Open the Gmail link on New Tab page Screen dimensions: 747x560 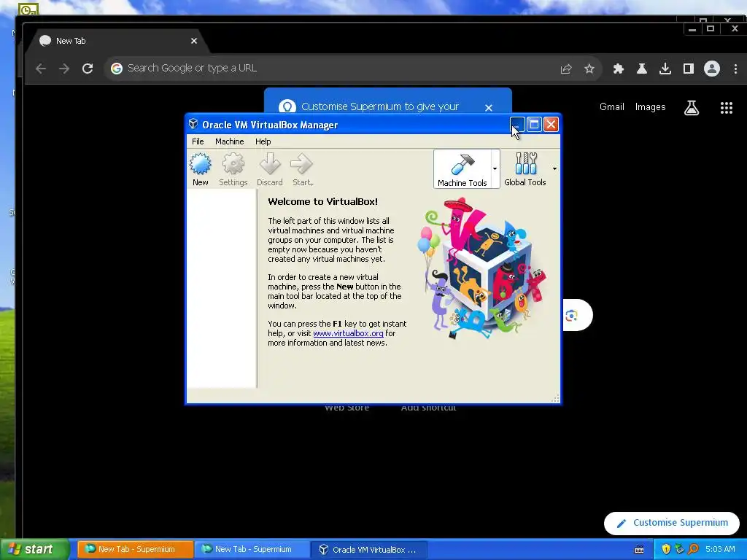click(x=612, y=107)
